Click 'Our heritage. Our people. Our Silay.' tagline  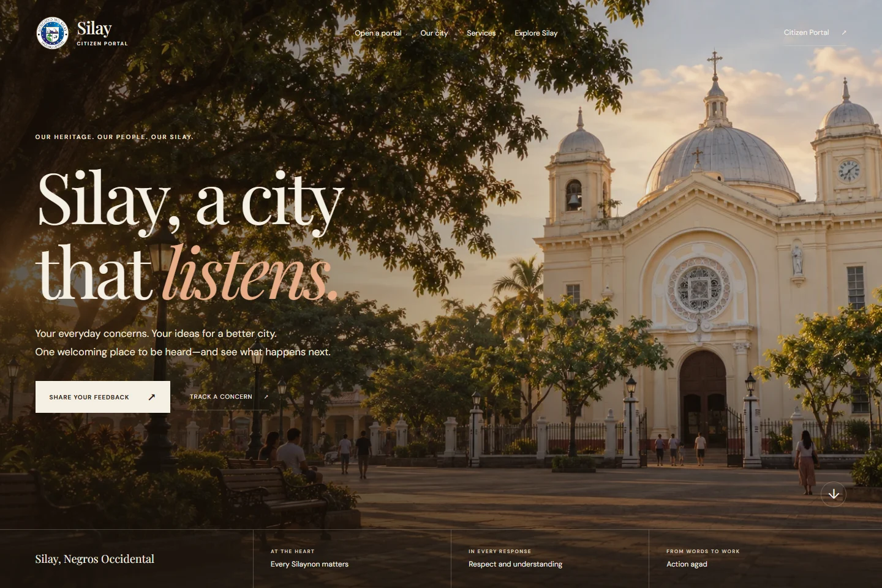(115, 137)
